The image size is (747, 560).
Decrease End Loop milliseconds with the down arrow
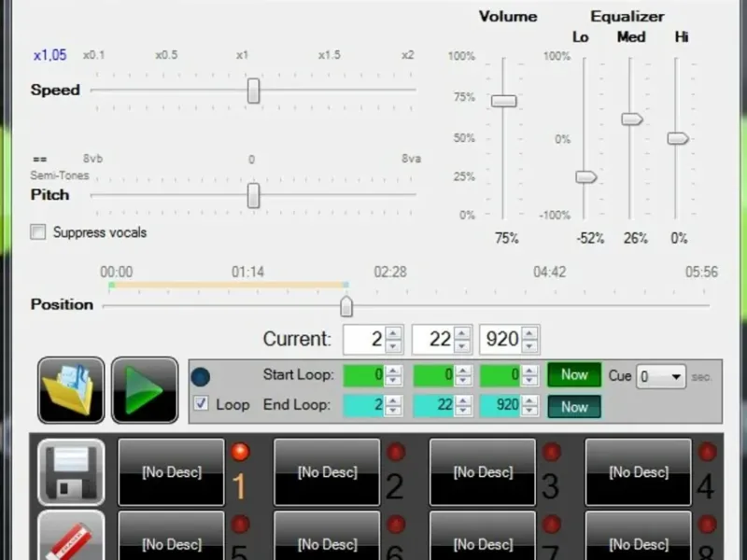coord(529,411)
